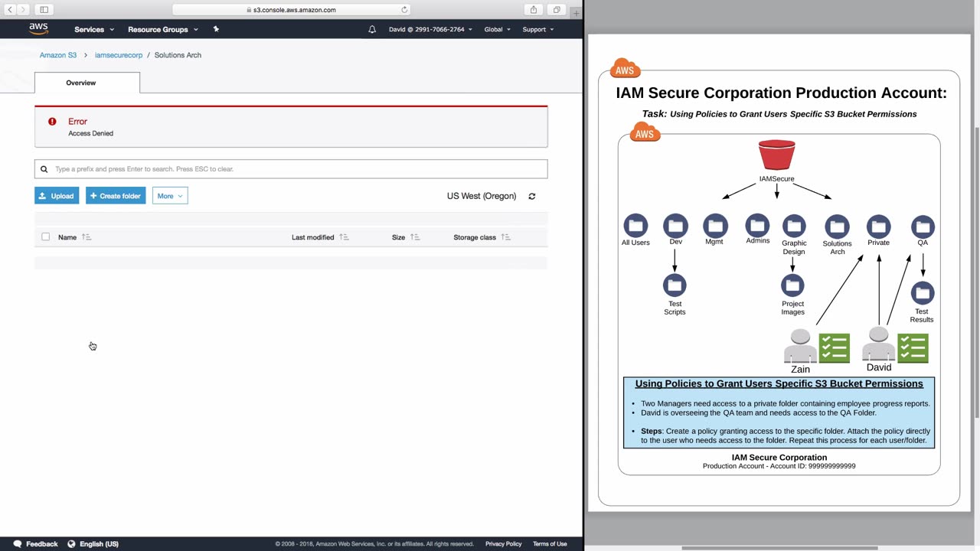Image resolution: width=980 pixels, height=551 pixels.
Task: Click the David user figure in diagram
Action: (878, 344)
